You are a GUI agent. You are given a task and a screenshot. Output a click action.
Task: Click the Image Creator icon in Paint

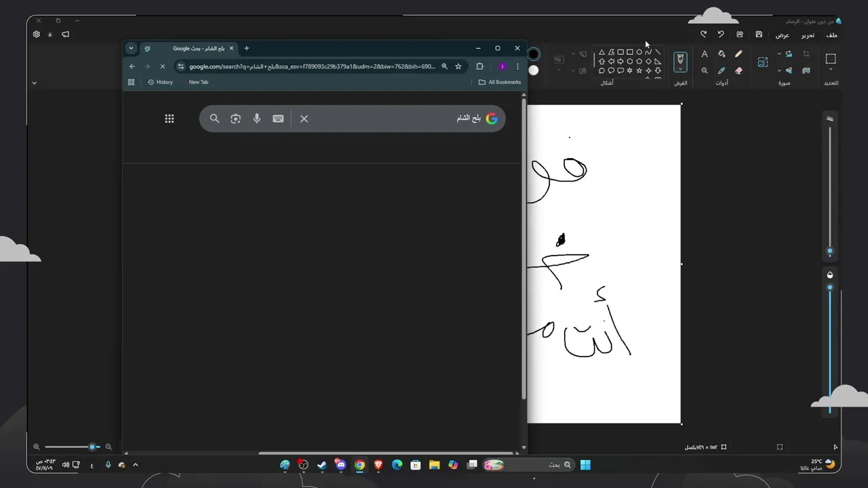[x=763, y=62]
